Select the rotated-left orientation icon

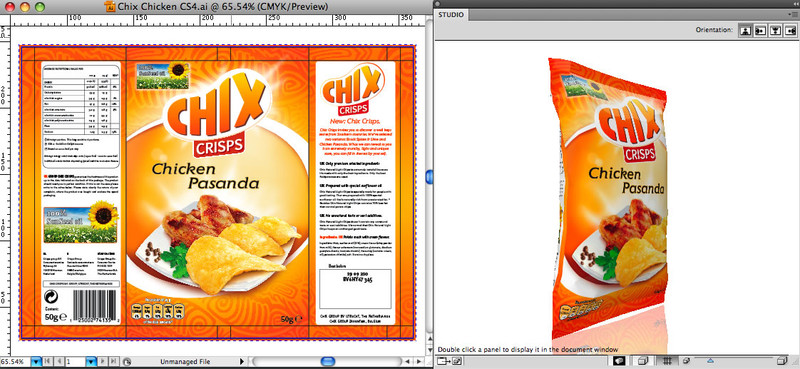pyautogui.click(x=760, y=31)
